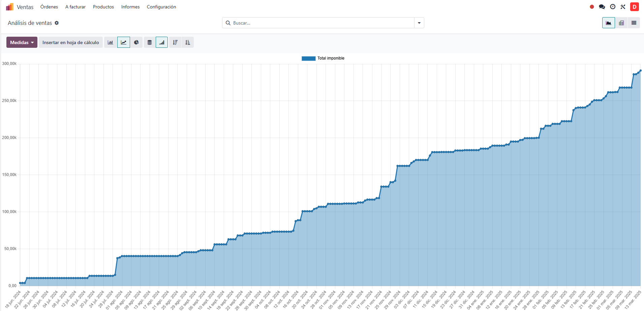Sort chart data in descending order

coord(175,42)
